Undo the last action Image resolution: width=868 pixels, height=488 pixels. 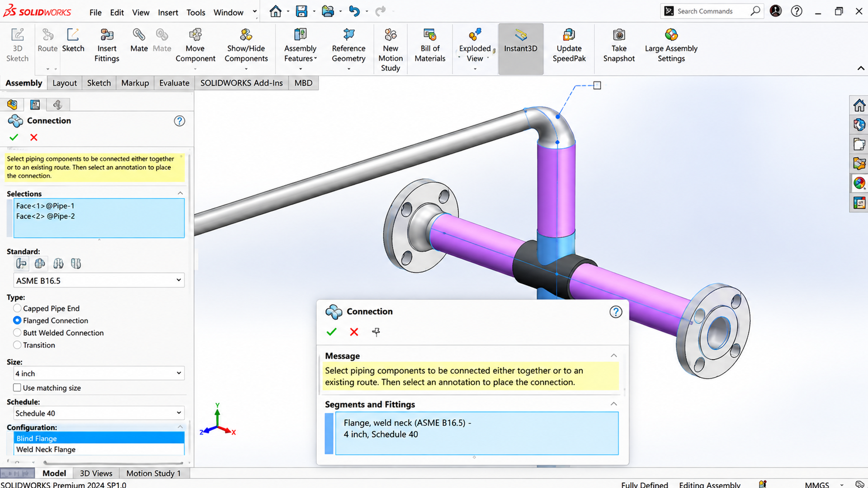coord(354,11)
